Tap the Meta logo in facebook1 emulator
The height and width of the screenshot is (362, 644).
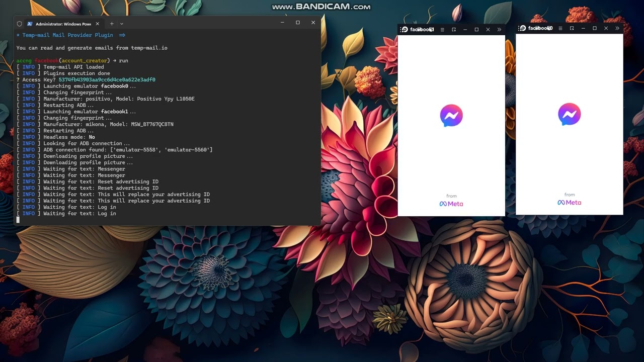pyautogui.click(x=451, y=204)
